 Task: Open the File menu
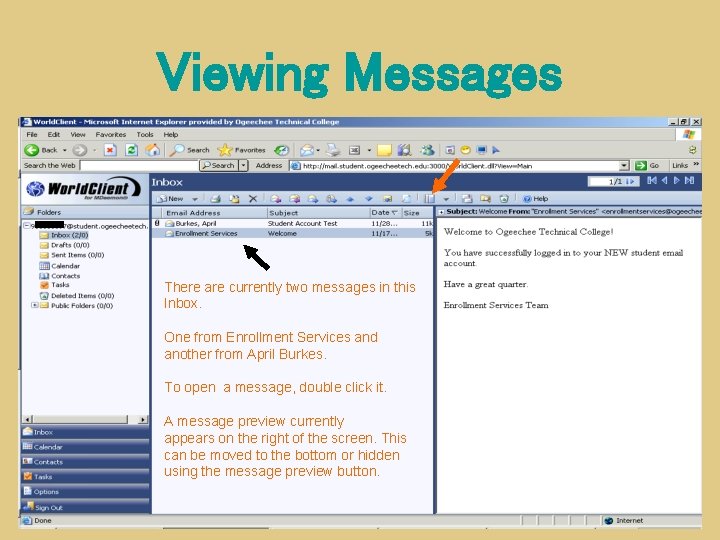click(32, 135)
